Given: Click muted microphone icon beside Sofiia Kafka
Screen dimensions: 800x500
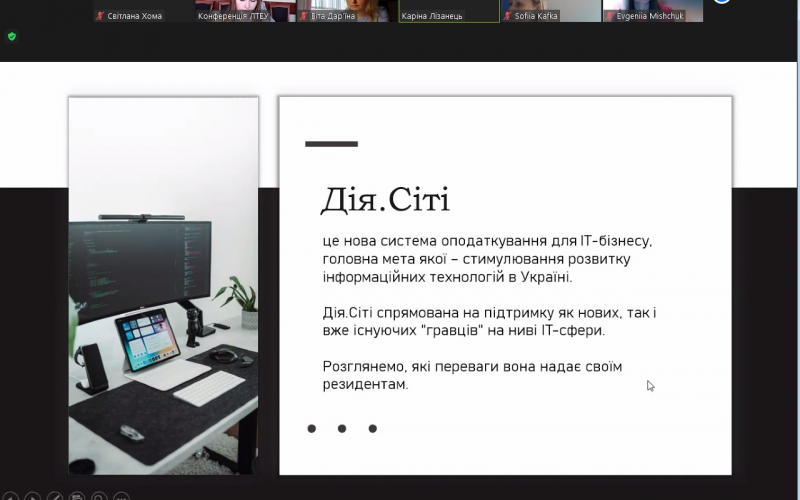Looking at the screenshot, I should [507, 16].
